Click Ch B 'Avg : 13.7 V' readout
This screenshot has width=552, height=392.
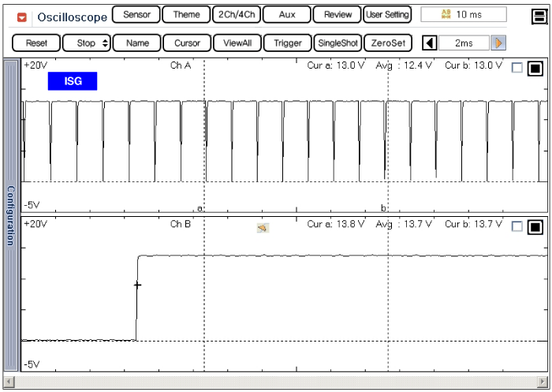(x=404, y=224)
